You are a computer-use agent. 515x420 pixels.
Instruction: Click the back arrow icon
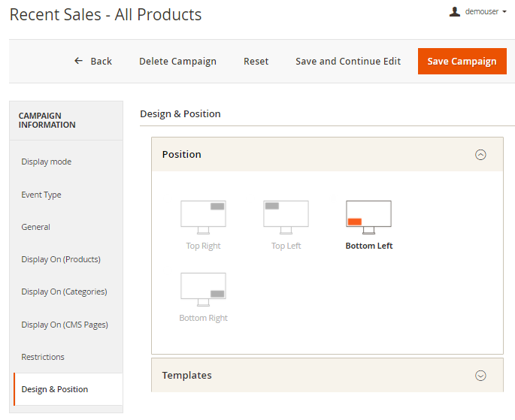tap(79, 61)
